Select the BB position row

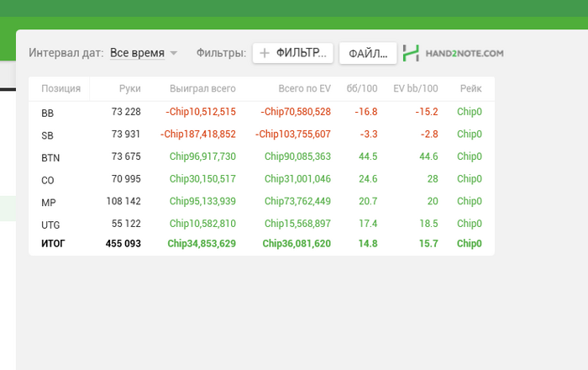point(261,112)
